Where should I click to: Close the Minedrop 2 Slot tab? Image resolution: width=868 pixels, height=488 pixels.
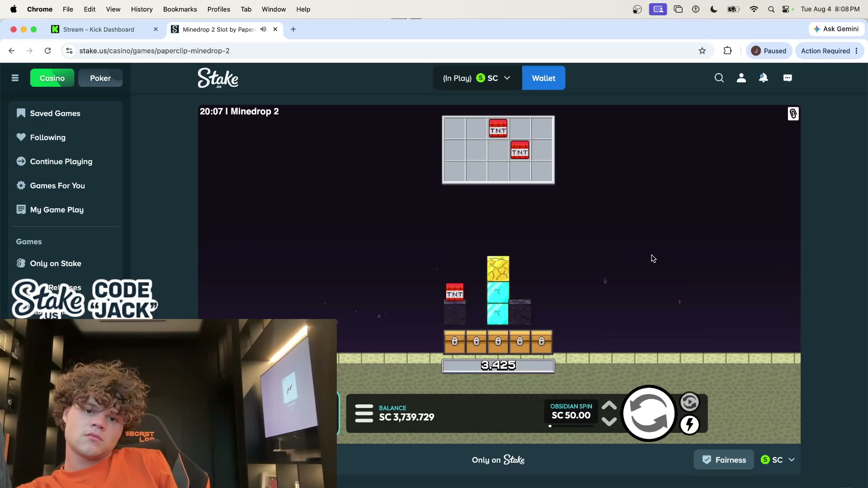(275, 29)
